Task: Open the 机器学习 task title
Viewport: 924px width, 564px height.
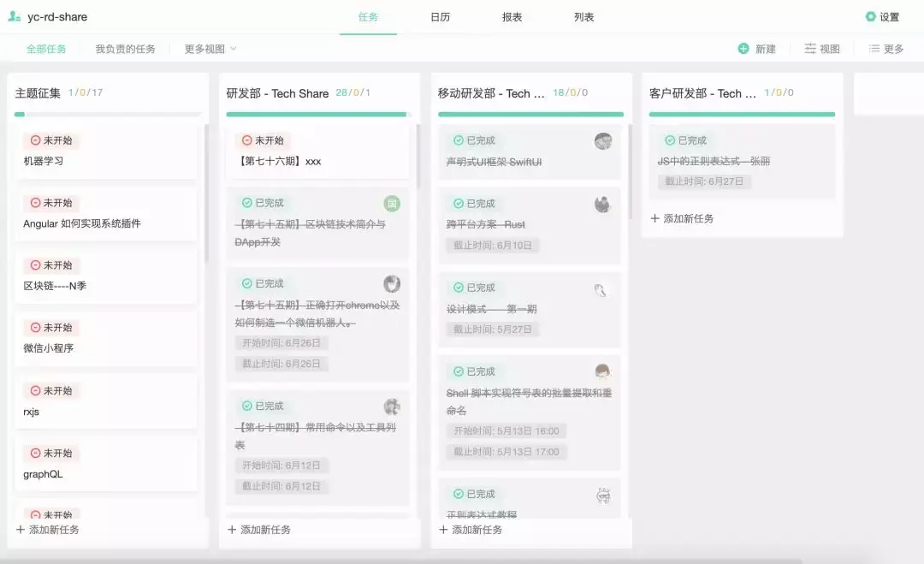Action: click(x=43, y=160)
